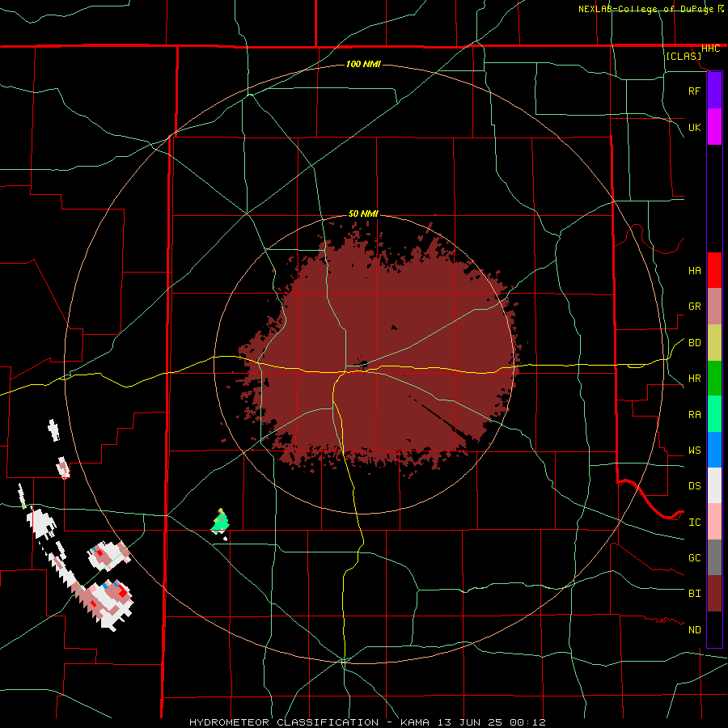Pick the dark green HR heavy rain swatch

click(x=714, y=379)
